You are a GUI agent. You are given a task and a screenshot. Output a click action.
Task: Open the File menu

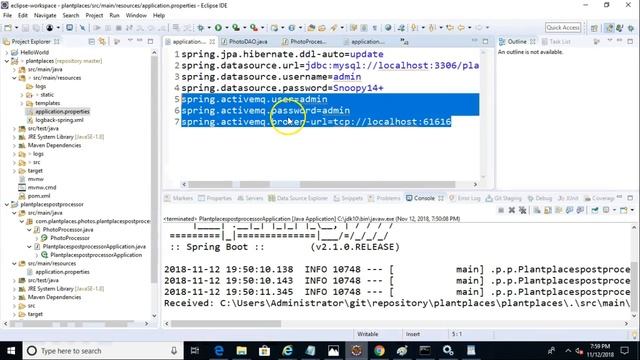click(x=7, y=16)
